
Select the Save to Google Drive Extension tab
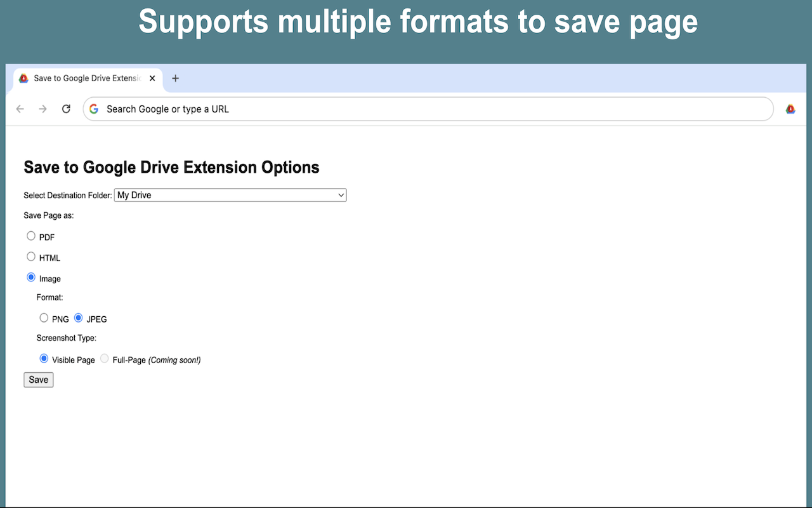coord(88,79)
